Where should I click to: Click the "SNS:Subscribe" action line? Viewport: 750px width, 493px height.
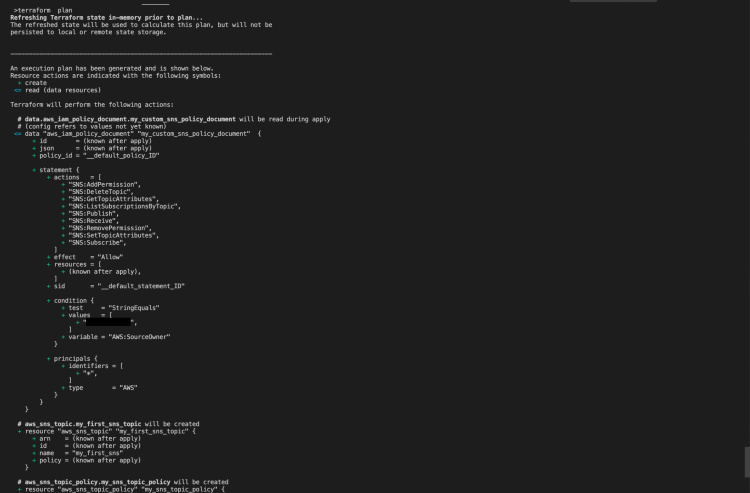(x=97, y=242)
